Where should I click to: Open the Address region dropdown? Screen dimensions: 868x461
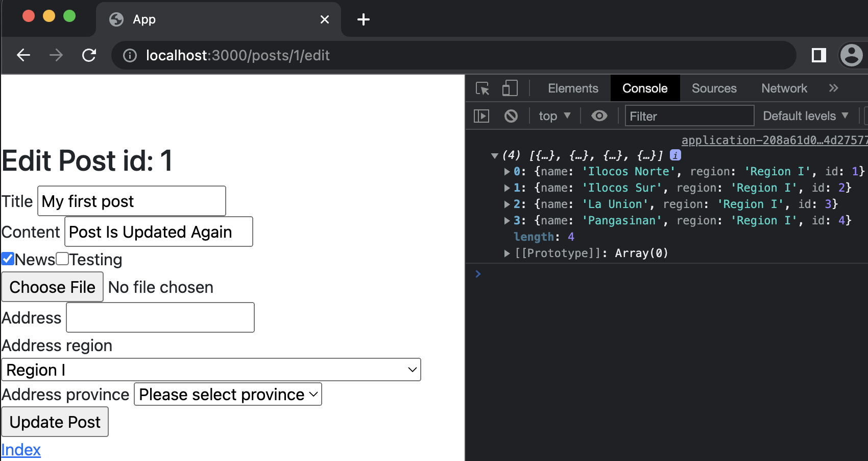211,370
